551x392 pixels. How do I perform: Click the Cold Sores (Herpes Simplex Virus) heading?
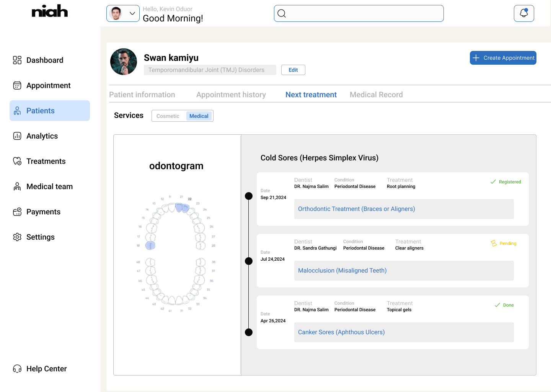click(320, 158)
